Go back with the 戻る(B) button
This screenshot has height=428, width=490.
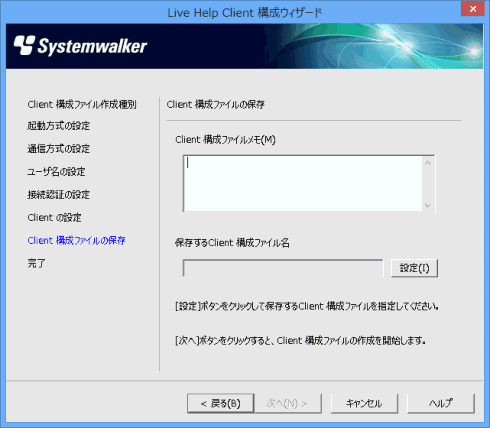(221, 403)
